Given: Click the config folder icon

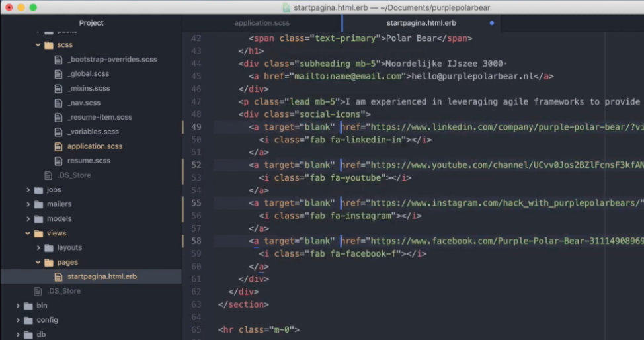Looking at the screenshot, I should [x=28, y=320].
